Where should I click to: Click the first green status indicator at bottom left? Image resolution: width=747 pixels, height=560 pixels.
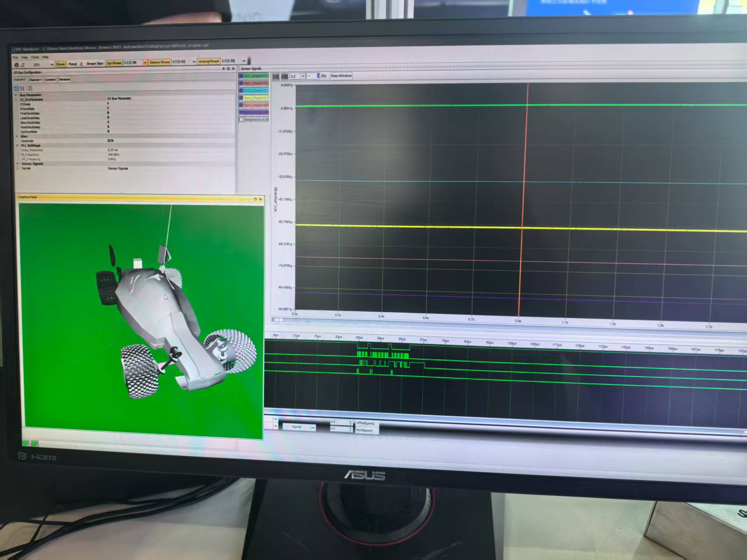coord(26,444)
